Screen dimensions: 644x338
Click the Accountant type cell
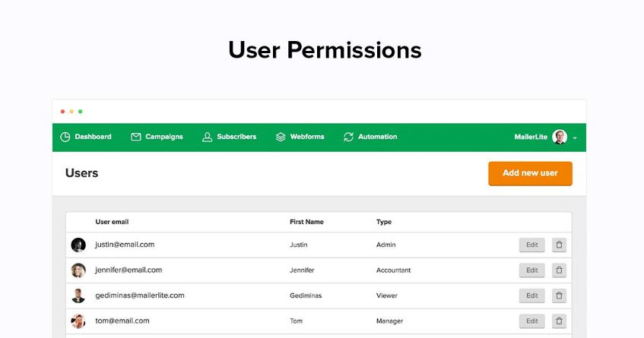[x=393, y=270]
